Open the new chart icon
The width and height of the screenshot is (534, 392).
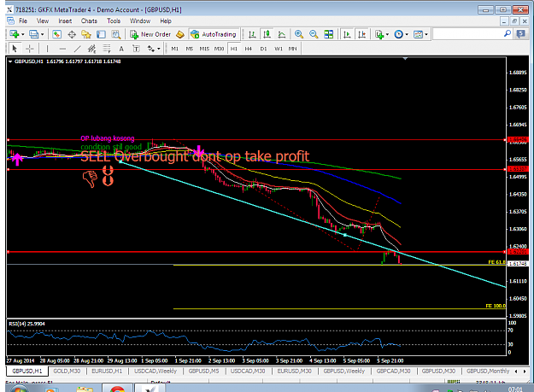(15, 34)
